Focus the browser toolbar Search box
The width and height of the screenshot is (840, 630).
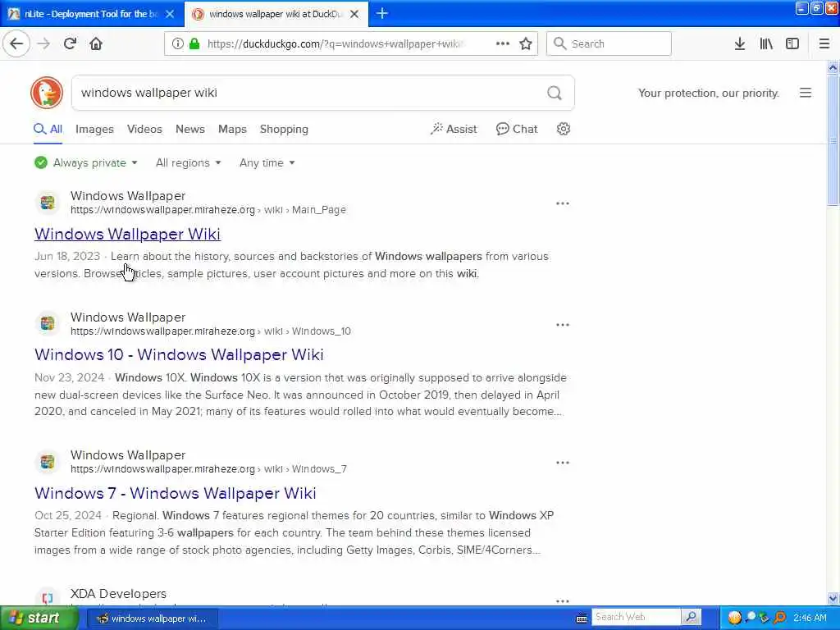click(609, 43)
